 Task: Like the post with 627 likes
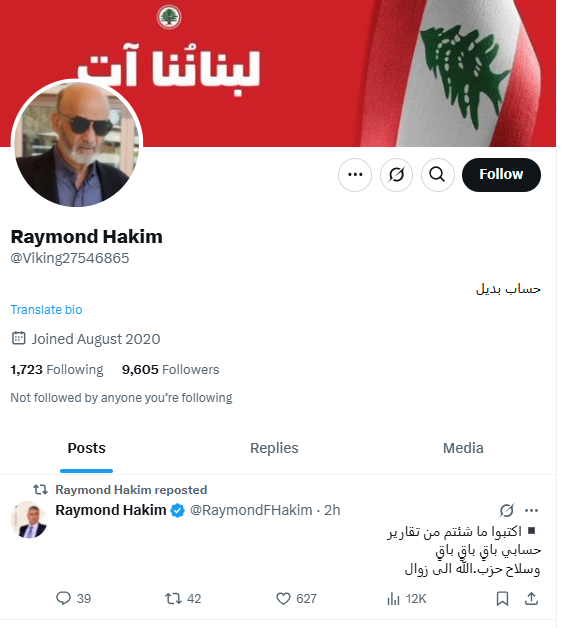(296, 598)
